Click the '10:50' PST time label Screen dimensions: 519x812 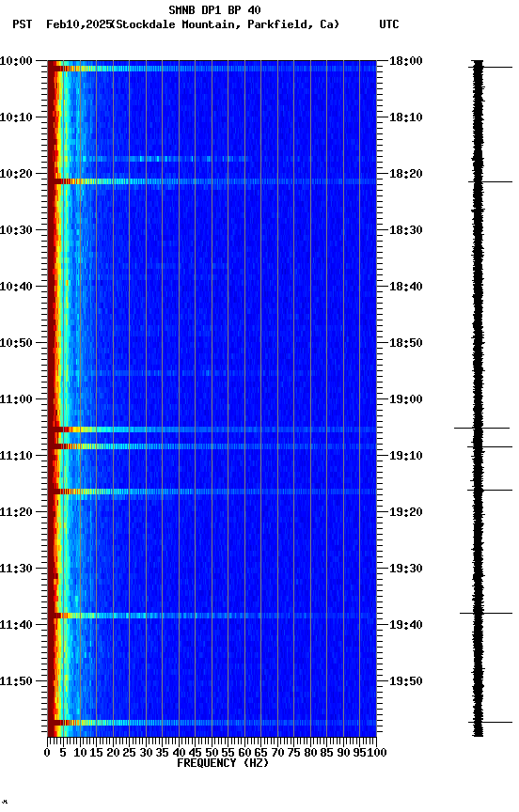[x=16, y=343]
